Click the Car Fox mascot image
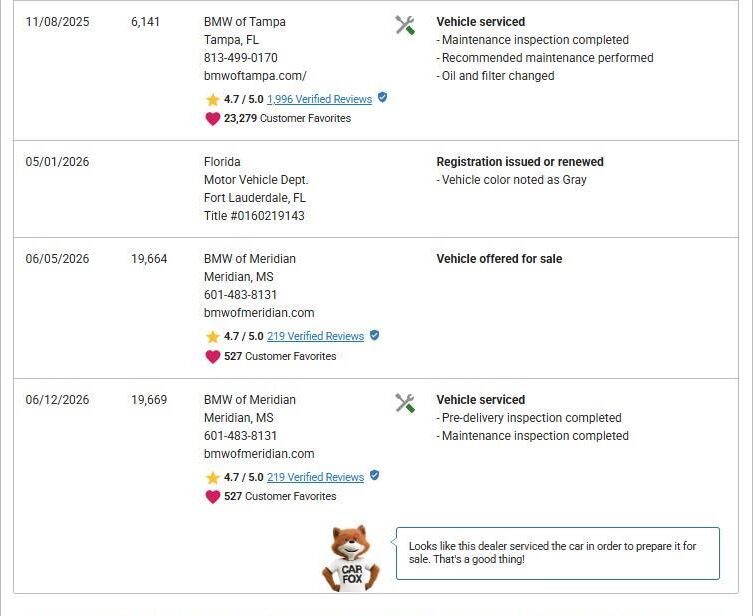 click(x=351, y=558)
